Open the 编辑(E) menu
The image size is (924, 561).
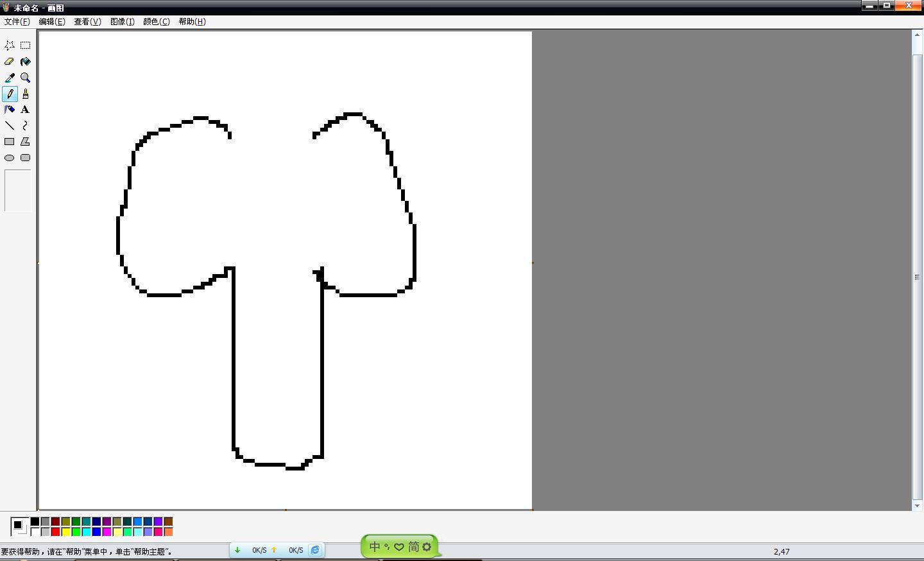(x=52, y=21)
